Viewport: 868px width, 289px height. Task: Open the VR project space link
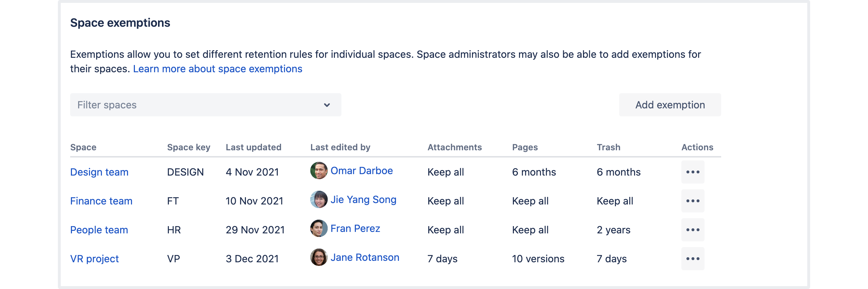(94, 259)
